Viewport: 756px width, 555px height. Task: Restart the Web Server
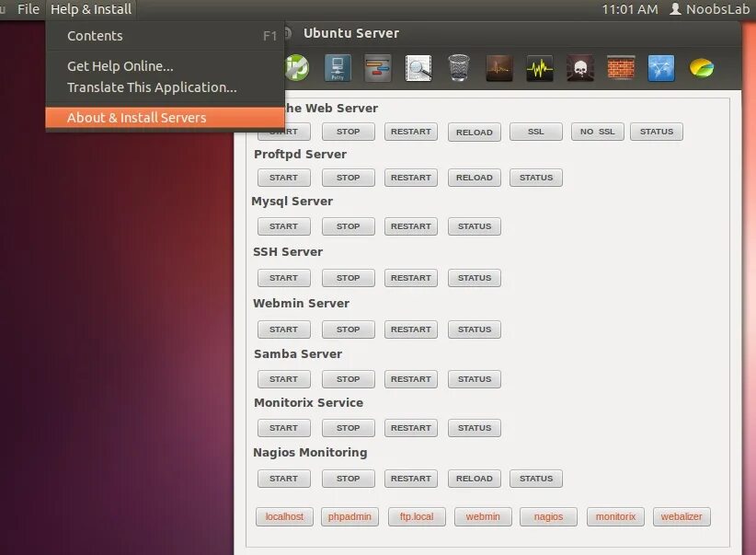pos(411,132)
